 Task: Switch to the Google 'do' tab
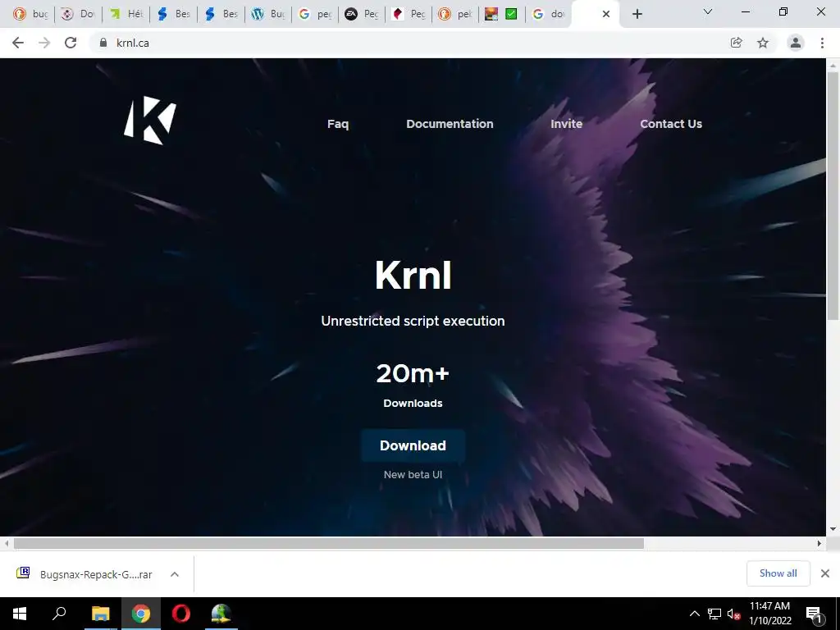click(x=549, y=14)
